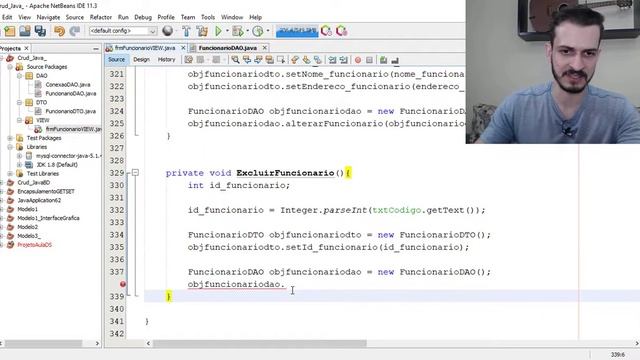Toggle Rectangular Selection in the editor toolbar
The width and height of the screenshot is (640, 360).
point(281,60)
